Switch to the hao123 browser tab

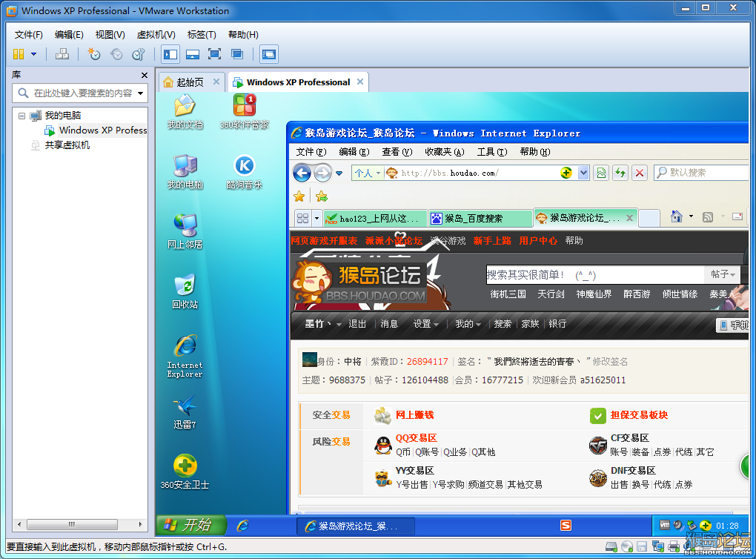[376, 219]
